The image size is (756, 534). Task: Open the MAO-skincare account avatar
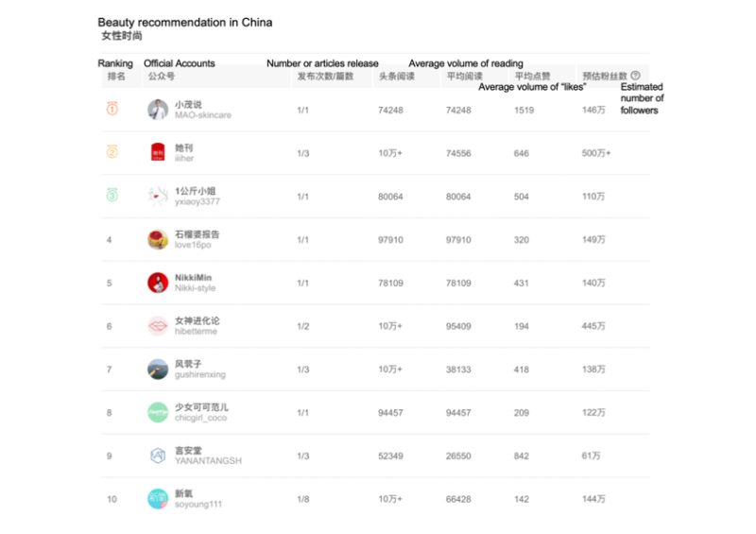tap(158, 110)
